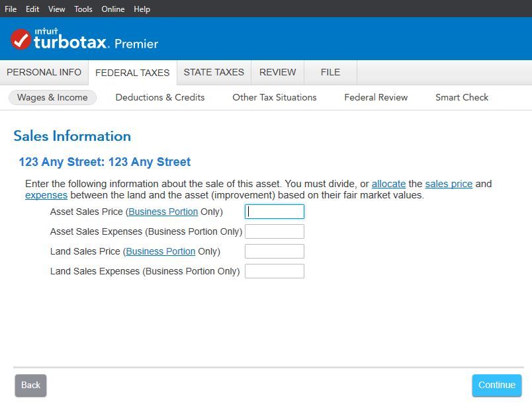Go to the Review tab

[278, 72]
